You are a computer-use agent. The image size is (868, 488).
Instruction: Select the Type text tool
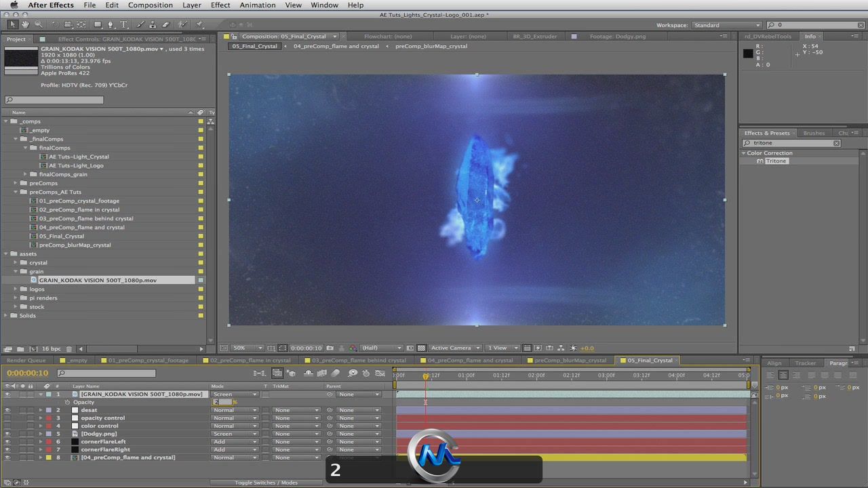123,24
